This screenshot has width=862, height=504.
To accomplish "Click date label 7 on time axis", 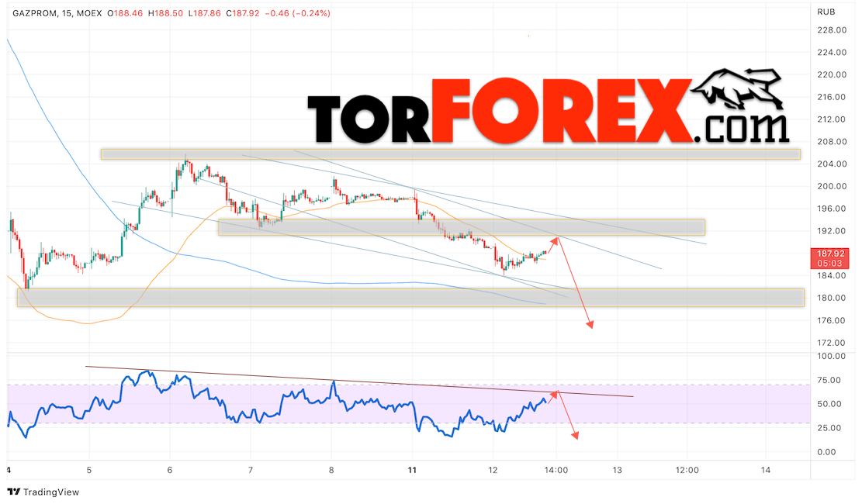I will point(251,470).
